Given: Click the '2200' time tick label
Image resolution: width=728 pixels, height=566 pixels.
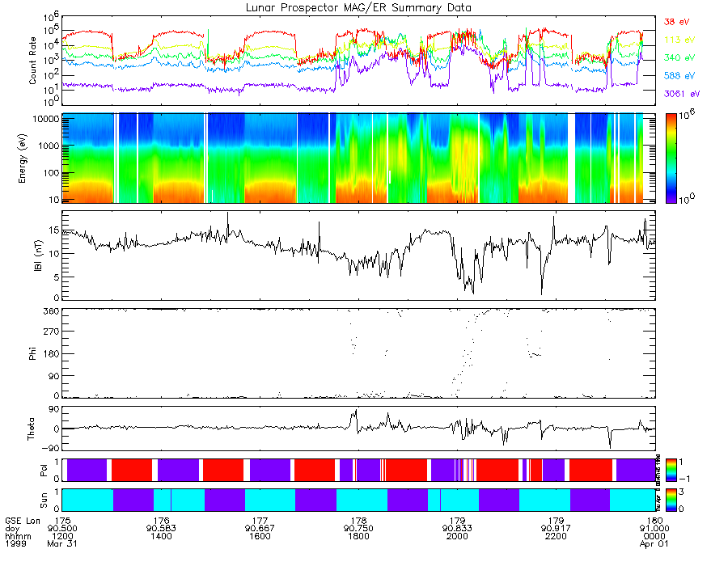Looking at the screenshot, I should 556,536.
